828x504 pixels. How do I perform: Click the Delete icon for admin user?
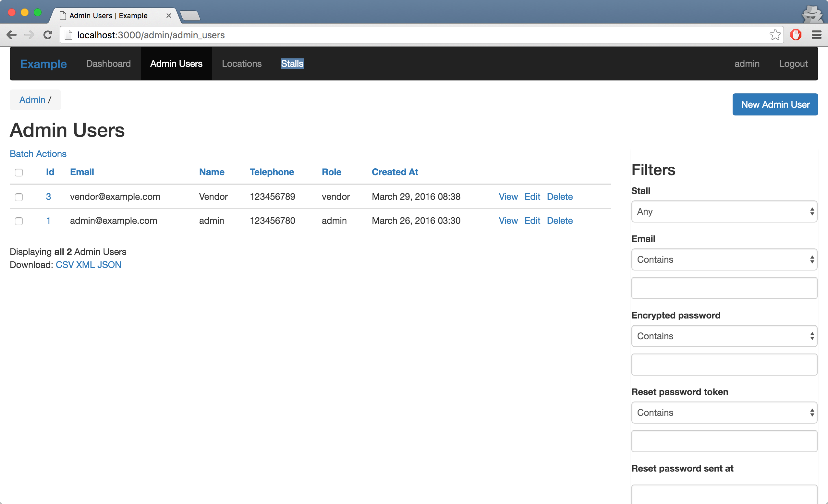(x=559, y=221)
